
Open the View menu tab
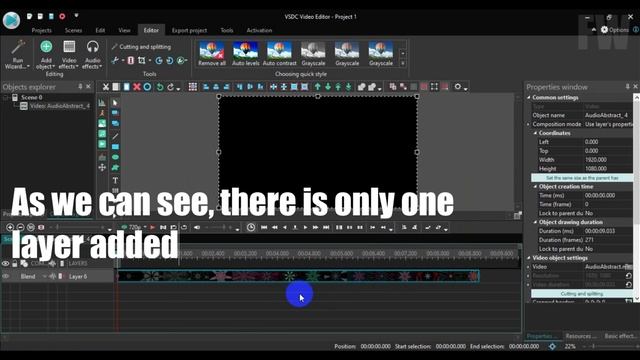click(x=124, y=30)
